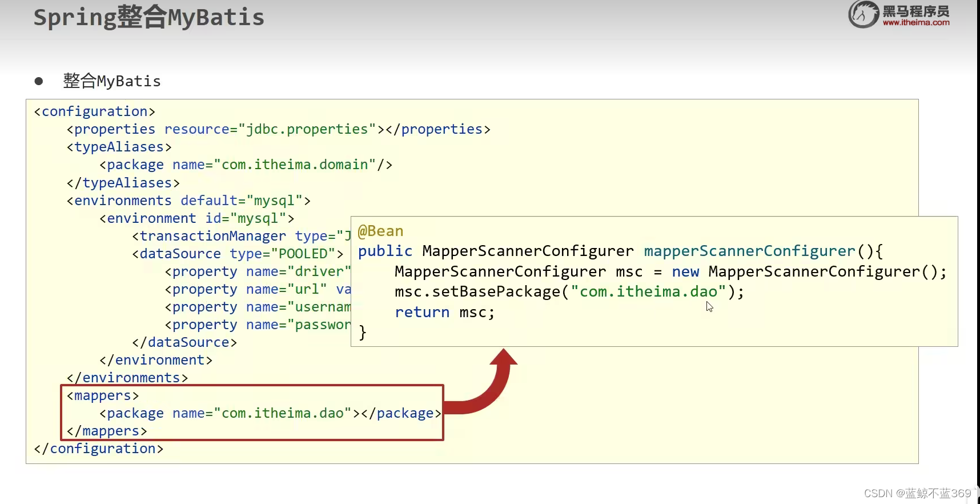This screenshot has width=980, height=504.
Task: Click the new MapperScannerConfigurer() line
Action: pyautogui.click(x=670, y=271)
